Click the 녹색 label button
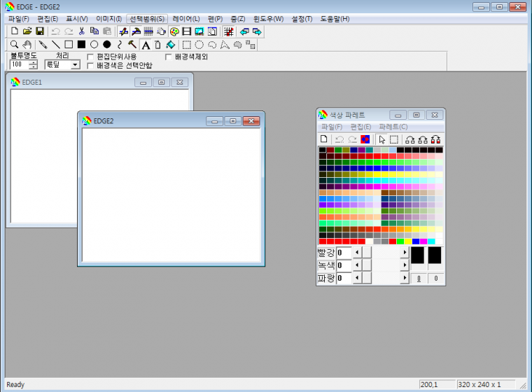This screenshot has height=392, width=532. pyautogui.click(x=326, y=265)
